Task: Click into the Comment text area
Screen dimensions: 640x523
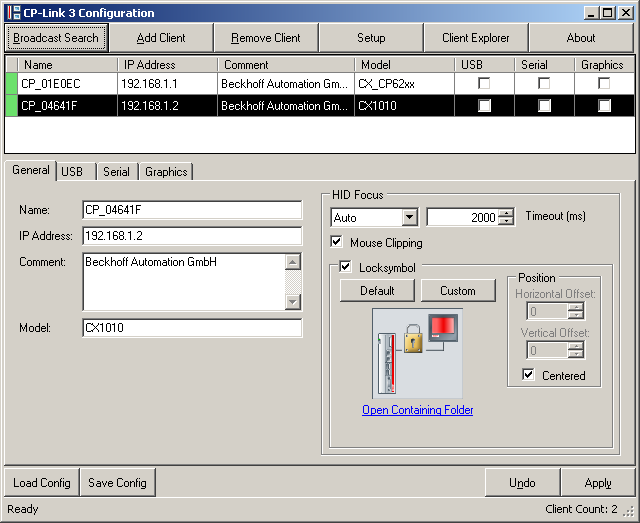Action: (x=184, y=282)
